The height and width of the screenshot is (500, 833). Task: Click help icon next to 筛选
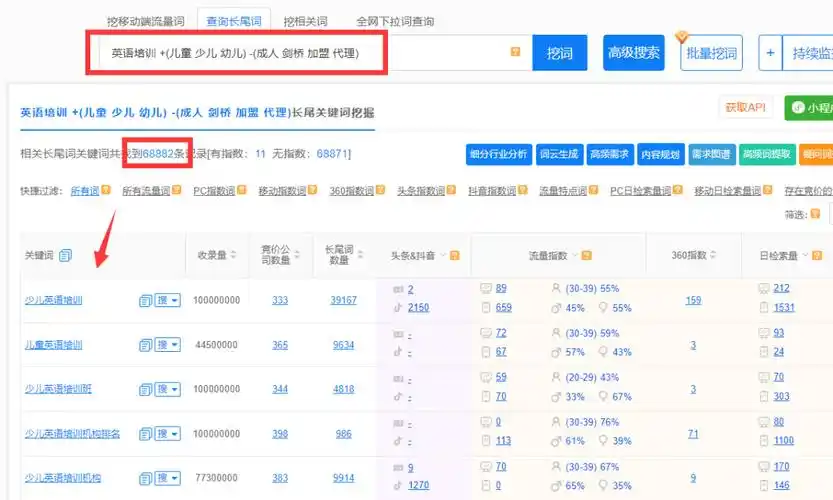tap(815, 214)
